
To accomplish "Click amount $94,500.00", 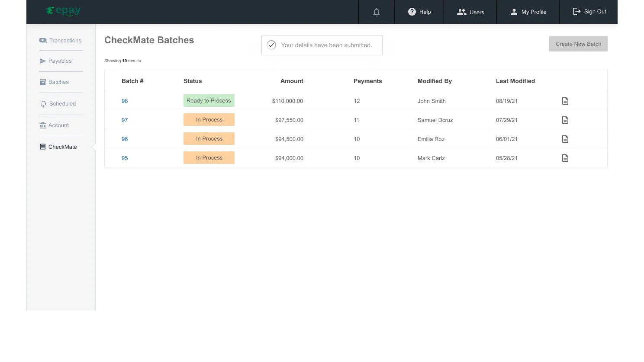I will [x=289, y=139].
